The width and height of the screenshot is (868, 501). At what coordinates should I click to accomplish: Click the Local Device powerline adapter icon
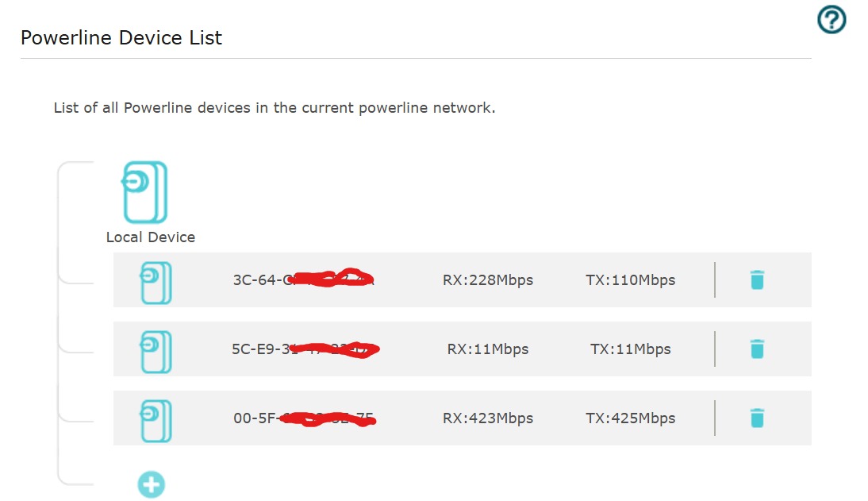pyautogui.click(x=147, y=191)
